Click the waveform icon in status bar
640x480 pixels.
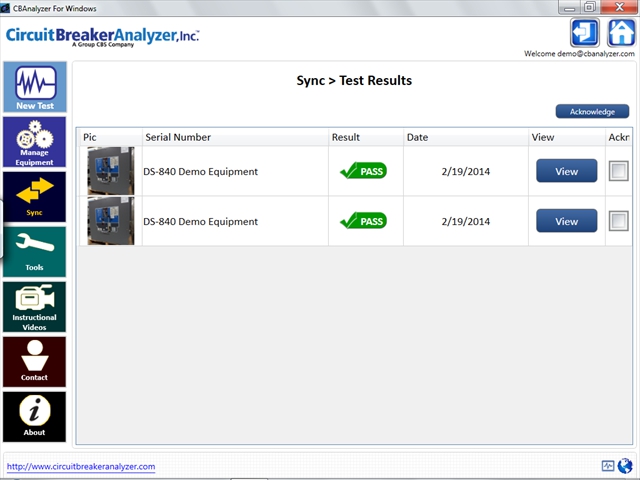[x=608, y=466]
